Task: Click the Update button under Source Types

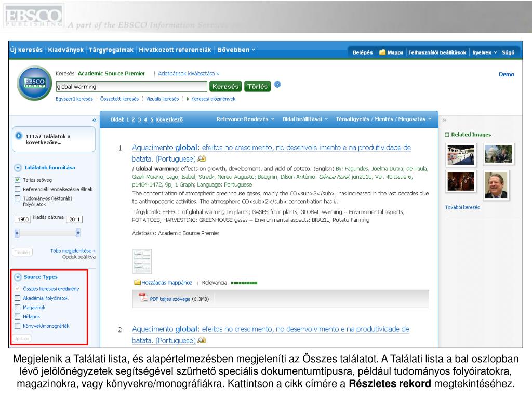Action: [x=21, y=338]
